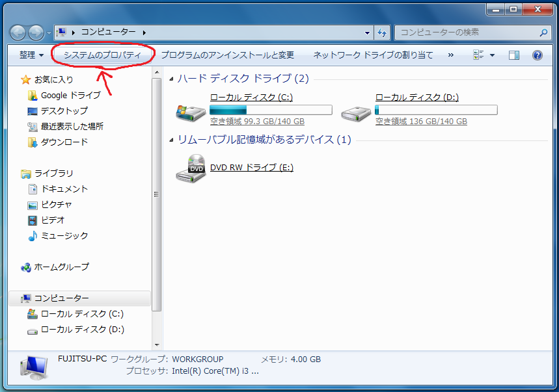Viewport: 559px width, 392px height.
Task: Click リムーバブル記憶域があるデバイス (1) header
Action: tap(264, 140)
